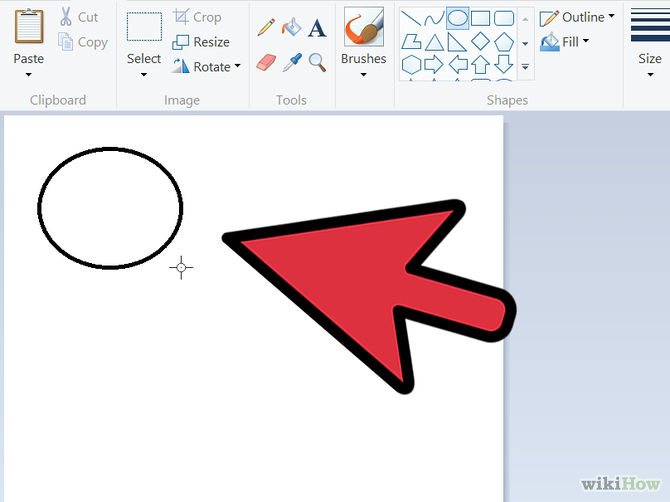Choose the rectangular Select tool icon
This screenshot has height=502, width=670.
[x=144, y=26]
